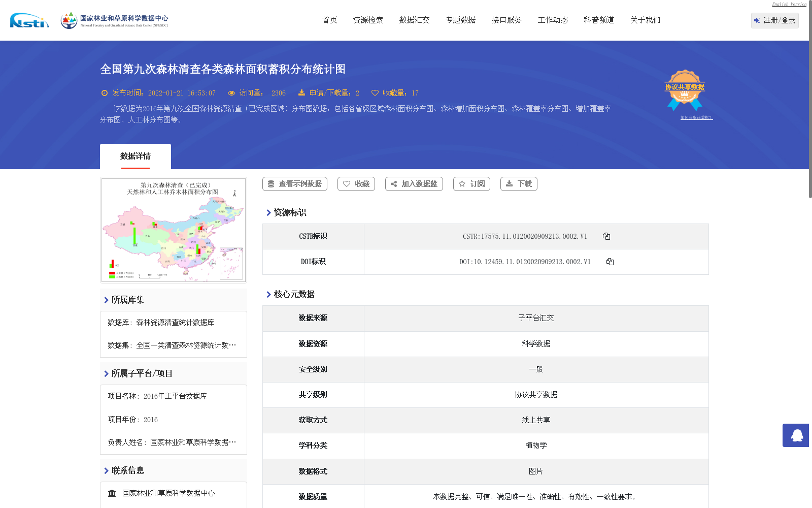Screen dimensions: 812x508
Task: Click the 国家林业和草原科学数据中心 logo
Action: click(x=114, y=20)
